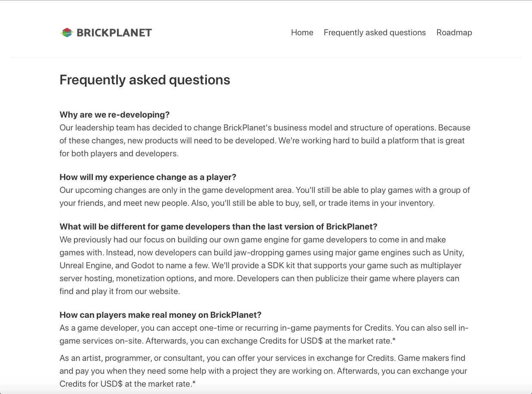The width and height of the screenshot is (532, 394).
Task: Click the question about differences for game developers
Action: (218, 226)
